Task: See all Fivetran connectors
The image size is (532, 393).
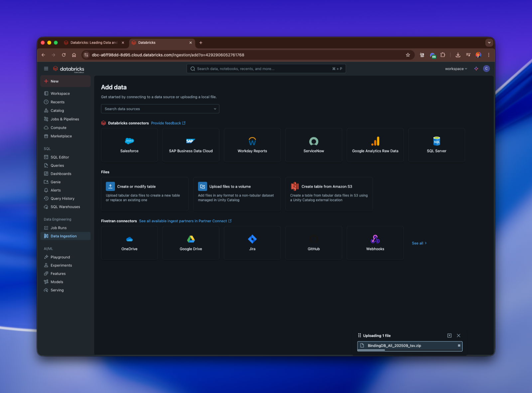Action: [x=419, y=243]
